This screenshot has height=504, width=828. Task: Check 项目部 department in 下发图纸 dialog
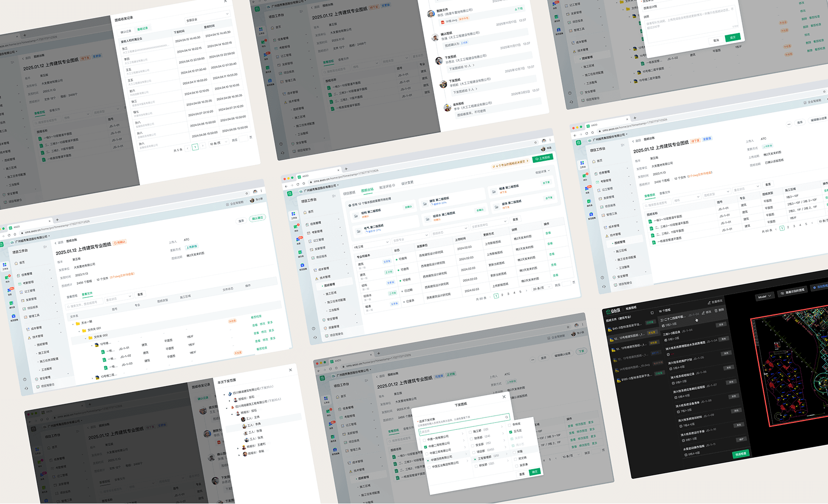tap(474, 453)
